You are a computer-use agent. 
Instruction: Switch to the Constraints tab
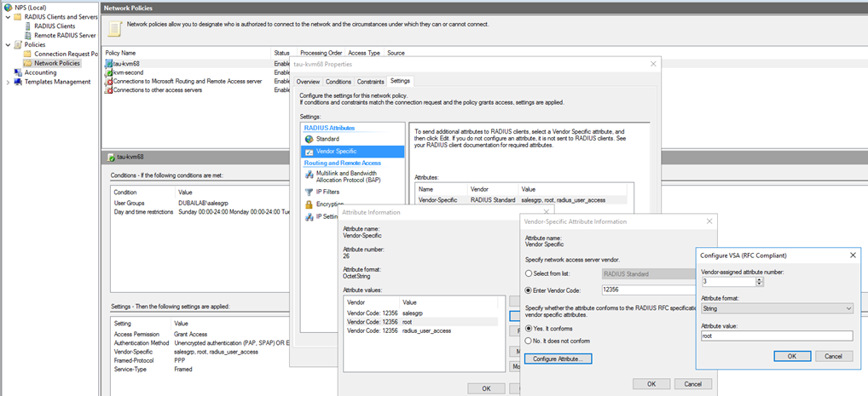click(x=370, y=82)
